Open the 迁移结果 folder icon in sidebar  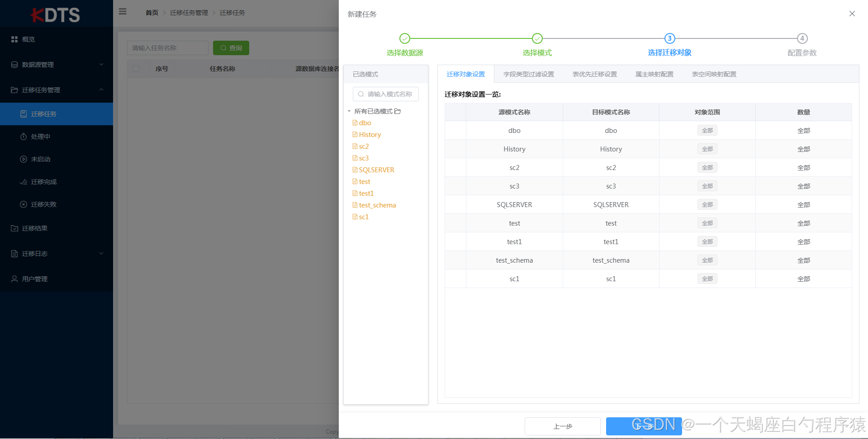click(14, 228)
